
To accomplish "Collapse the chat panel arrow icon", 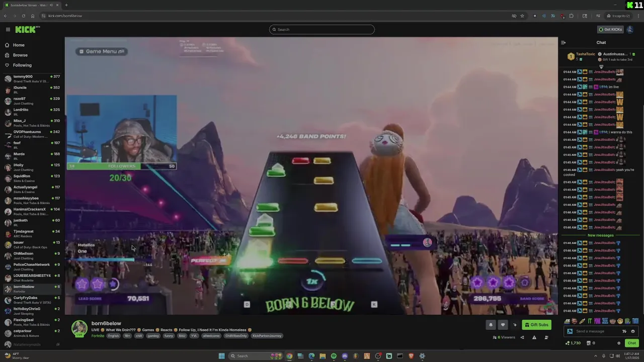I will click(563, 43).
